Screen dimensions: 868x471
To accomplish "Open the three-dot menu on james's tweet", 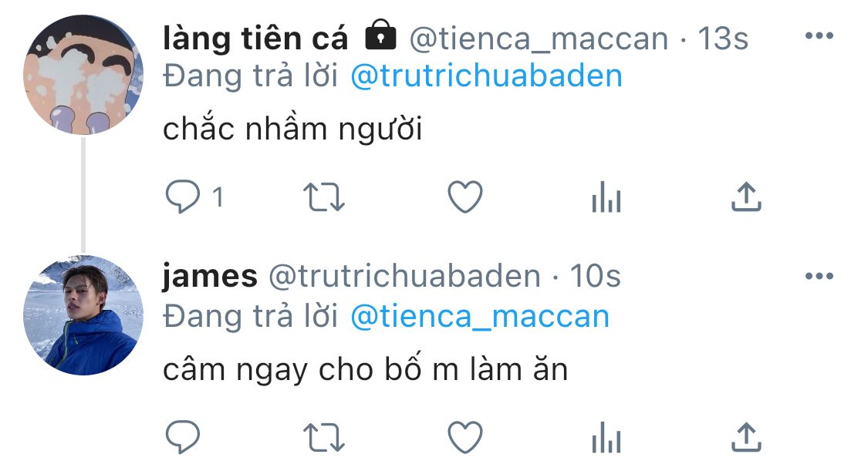I will coord(819,276).
